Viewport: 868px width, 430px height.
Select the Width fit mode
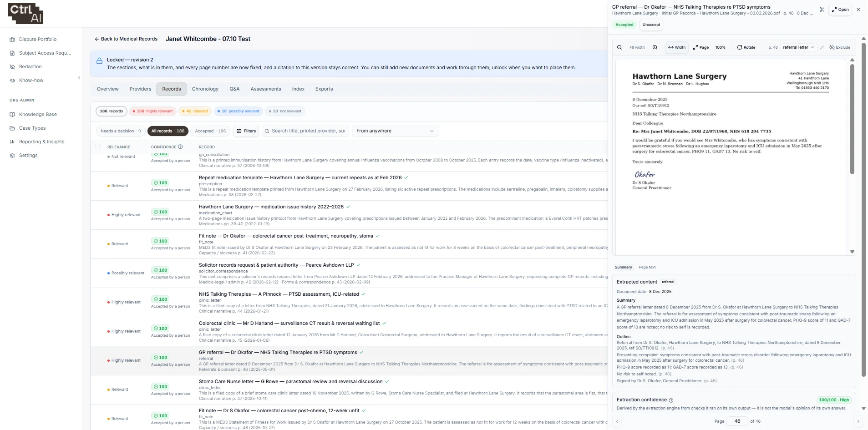pyautogui.click(x=677, y=47)
